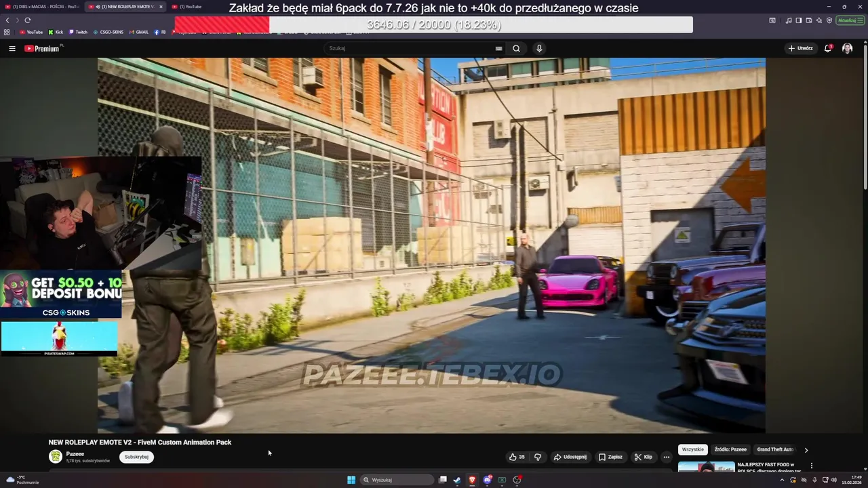The height and width of the screenshot is (488, 868).
Task: Open the on-screen keyboard in search box
Action: point(498,48)
